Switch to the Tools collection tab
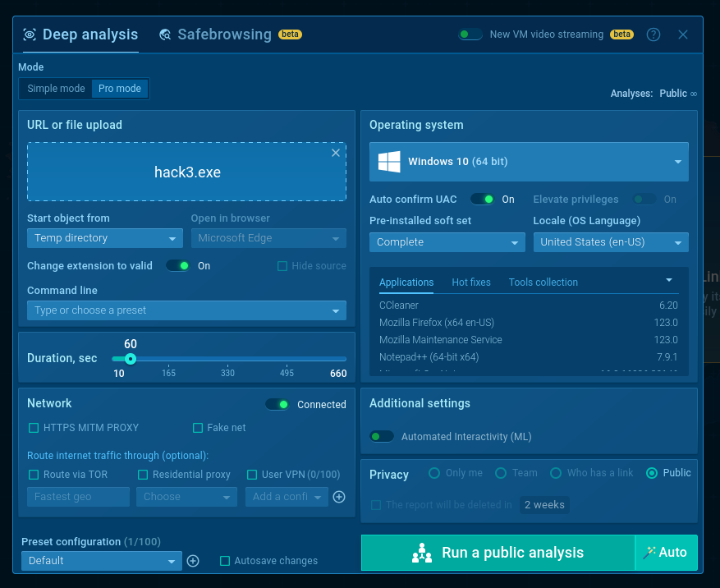 point(543,282)
